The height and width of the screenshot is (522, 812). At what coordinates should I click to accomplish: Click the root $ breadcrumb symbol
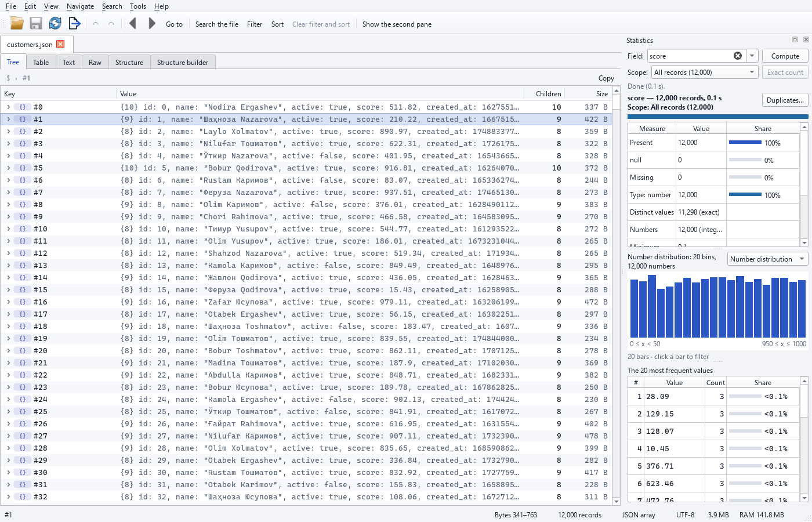pyautogui.click(x=8, y=78)
